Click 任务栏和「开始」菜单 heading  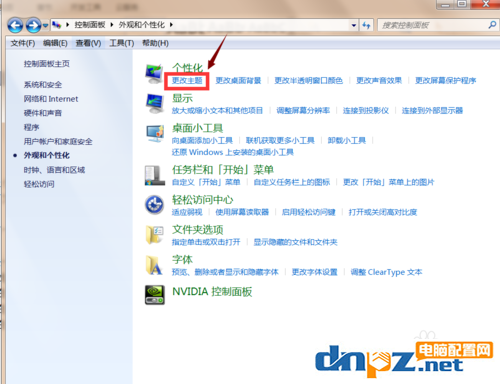pyautogui.click(x=223, y=170)
